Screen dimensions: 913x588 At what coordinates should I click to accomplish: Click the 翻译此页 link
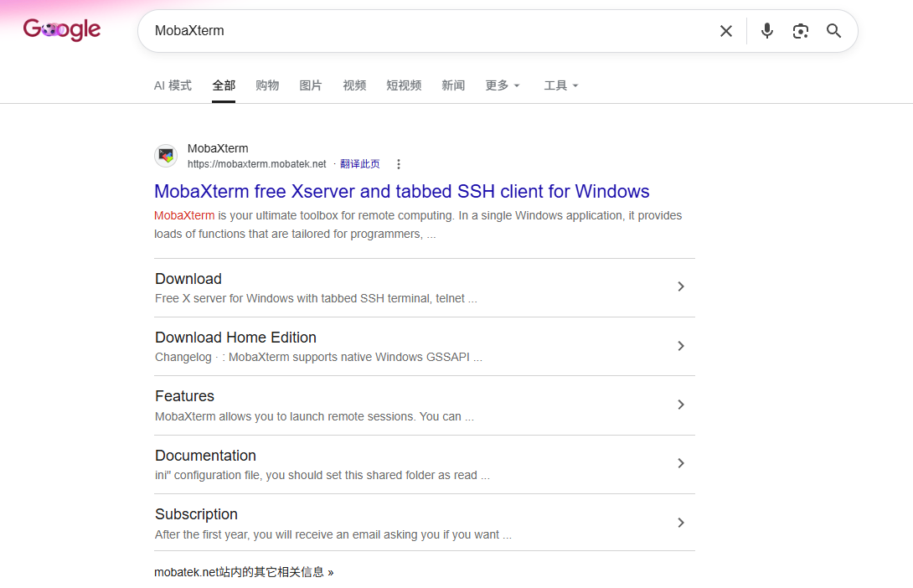point(360,164)
